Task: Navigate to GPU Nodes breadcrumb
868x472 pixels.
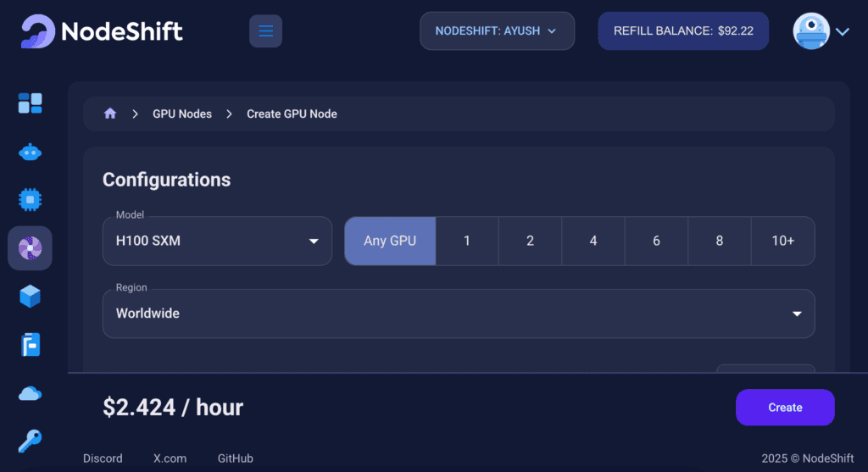Action: click(182, 114)
